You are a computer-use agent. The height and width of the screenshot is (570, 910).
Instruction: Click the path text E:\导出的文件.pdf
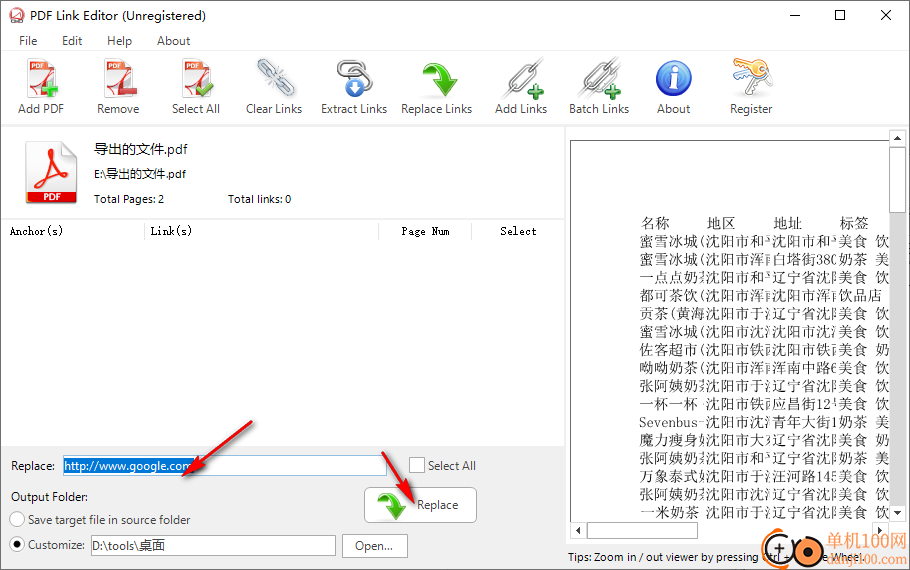coord(140,174)
